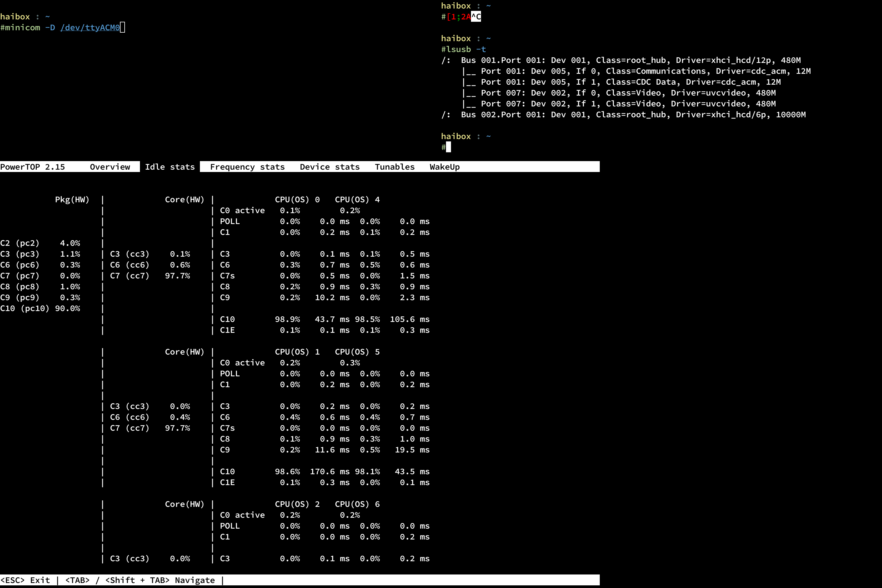Click the Pkg(HW) column header
Image resolution: width=882 pixels, height=588 pixels.
(72, 200)
